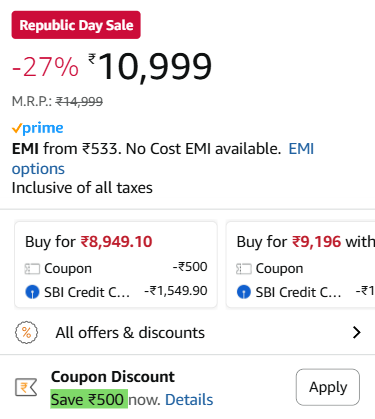Open All offers & discounts row

point(187,332)
